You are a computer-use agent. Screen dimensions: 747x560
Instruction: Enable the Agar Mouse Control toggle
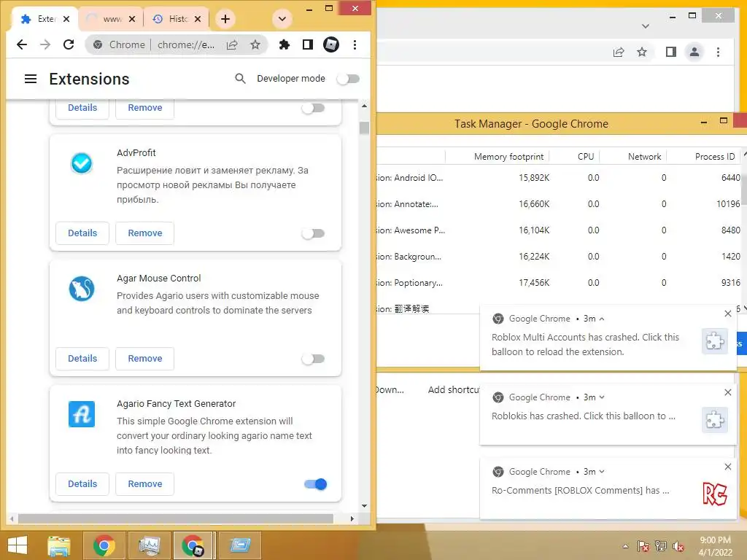pos(314,359)
